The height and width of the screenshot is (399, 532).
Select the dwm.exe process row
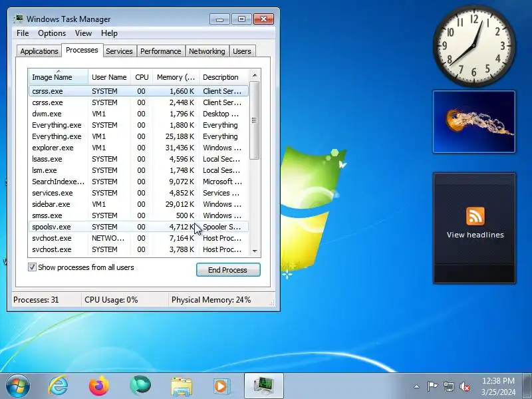click(138, 114)
